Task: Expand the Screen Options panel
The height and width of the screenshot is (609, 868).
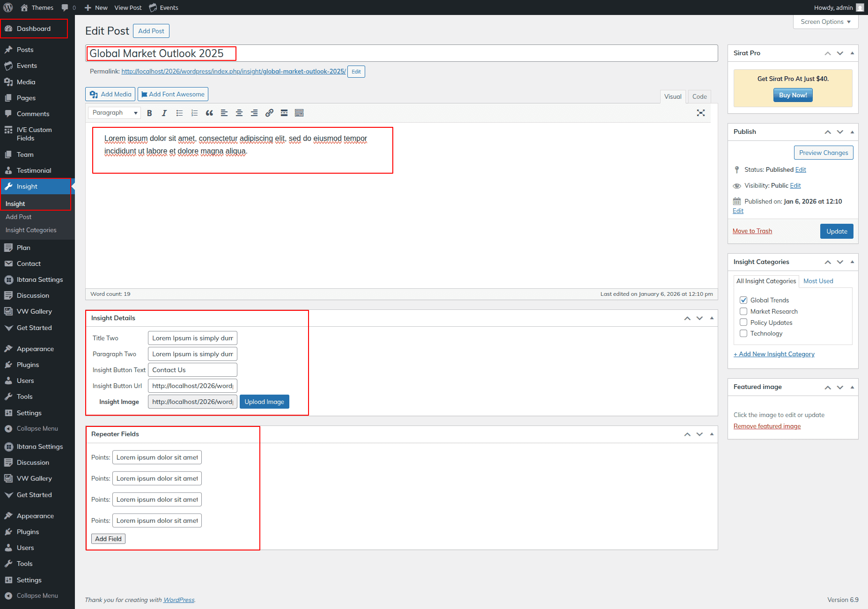Action: [825, 22]
